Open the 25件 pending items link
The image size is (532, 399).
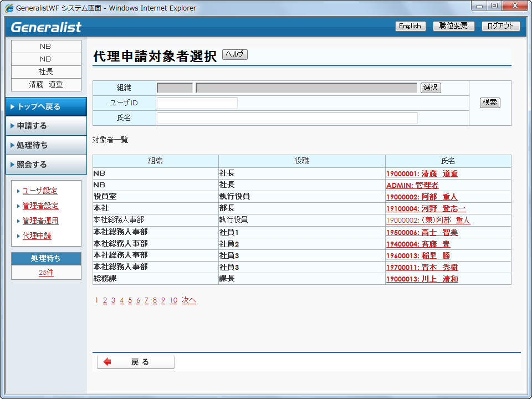point(46,273)
